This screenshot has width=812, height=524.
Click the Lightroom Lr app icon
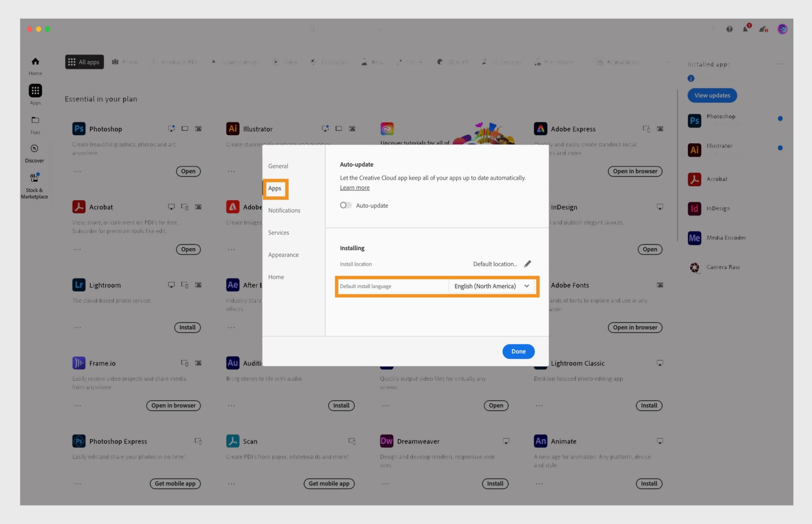tap(79, 285)
